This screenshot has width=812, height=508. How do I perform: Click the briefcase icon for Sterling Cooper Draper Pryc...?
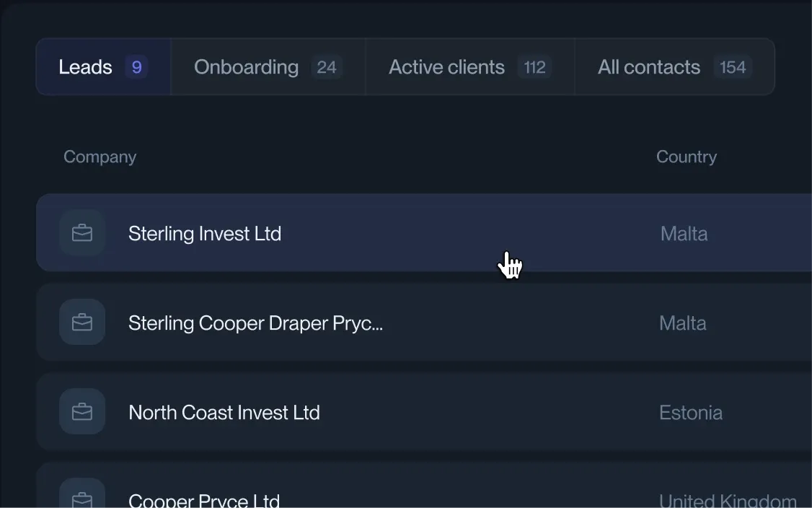pos(81,322)
